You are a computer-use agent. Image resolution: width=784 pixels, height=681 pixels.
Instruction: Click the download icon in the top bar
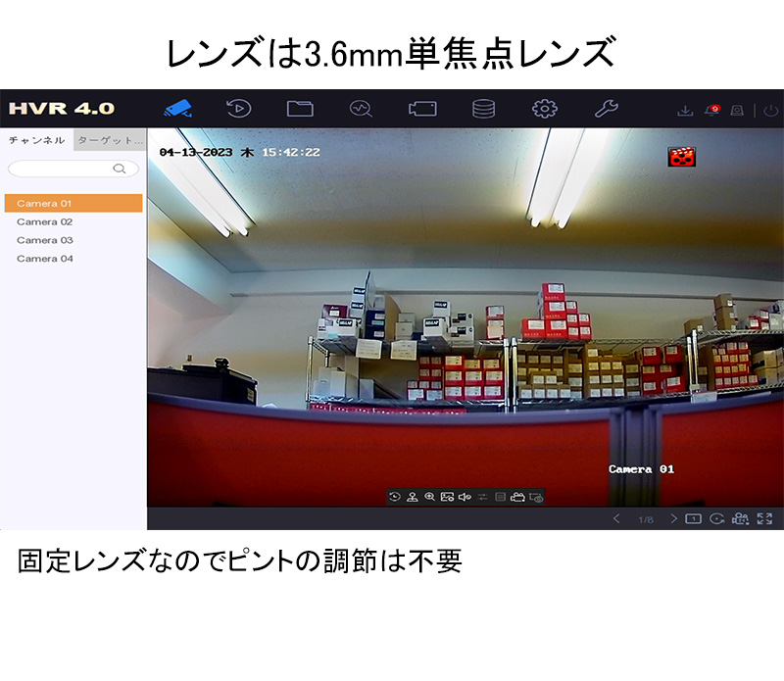[685, 110]
